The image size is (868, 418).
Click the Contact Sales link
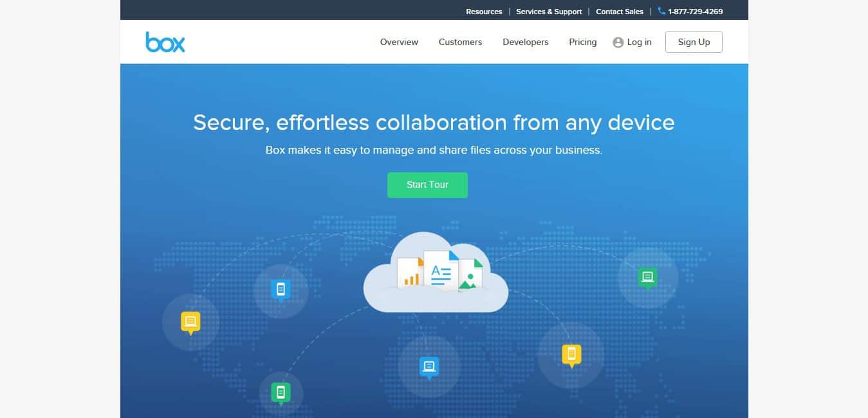pyautogui.click(x=620, y=12)
